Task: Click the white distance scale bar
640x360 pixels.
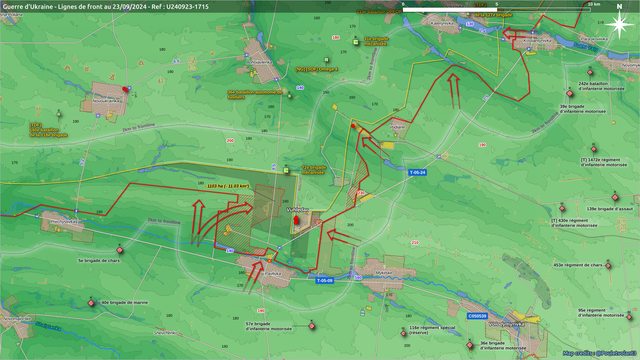Action: click(496, 9)
